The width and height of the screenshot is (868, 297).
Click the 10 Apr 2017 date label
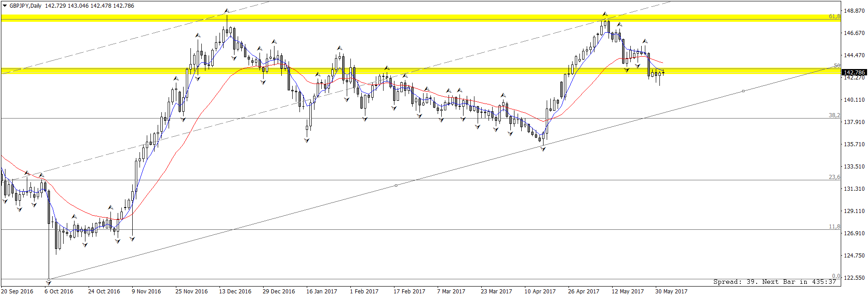pos(540,292)
